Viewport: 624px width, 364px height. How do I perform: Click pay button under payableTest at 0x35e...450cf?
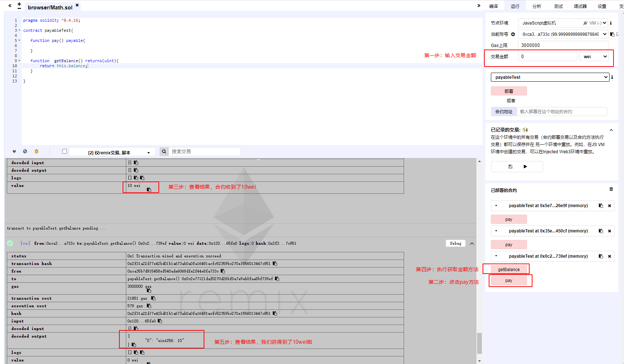509,245
